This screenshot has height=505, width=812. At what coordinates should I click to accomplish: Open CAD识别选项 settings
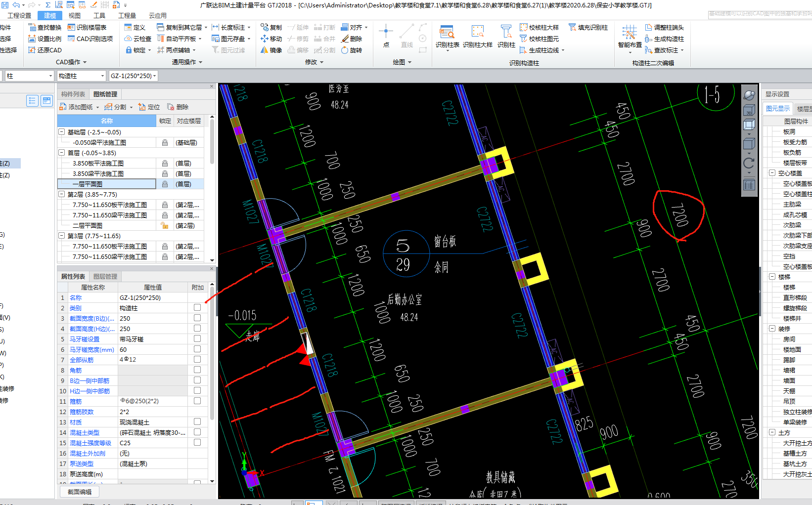click(90, 39)
